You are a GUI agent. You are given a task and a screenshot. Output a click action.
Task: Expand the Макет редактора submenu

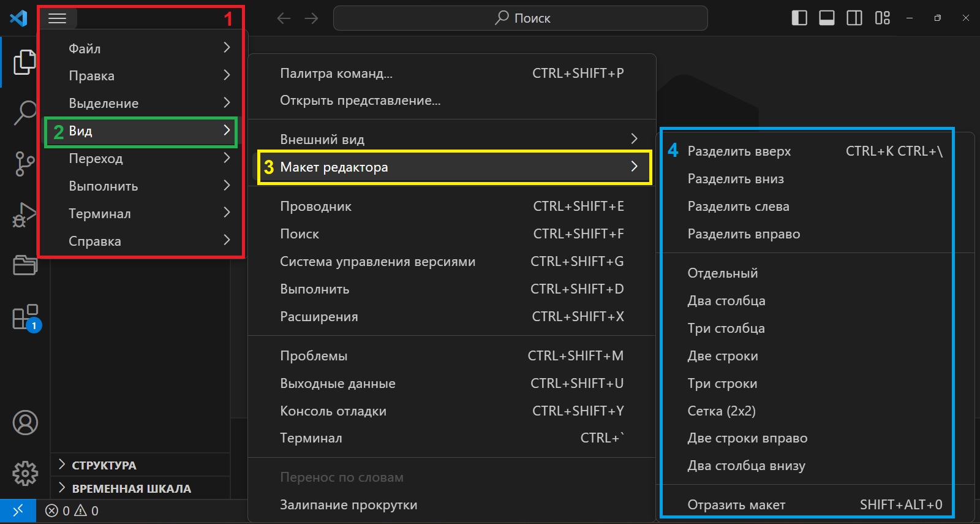coord(452,167)
